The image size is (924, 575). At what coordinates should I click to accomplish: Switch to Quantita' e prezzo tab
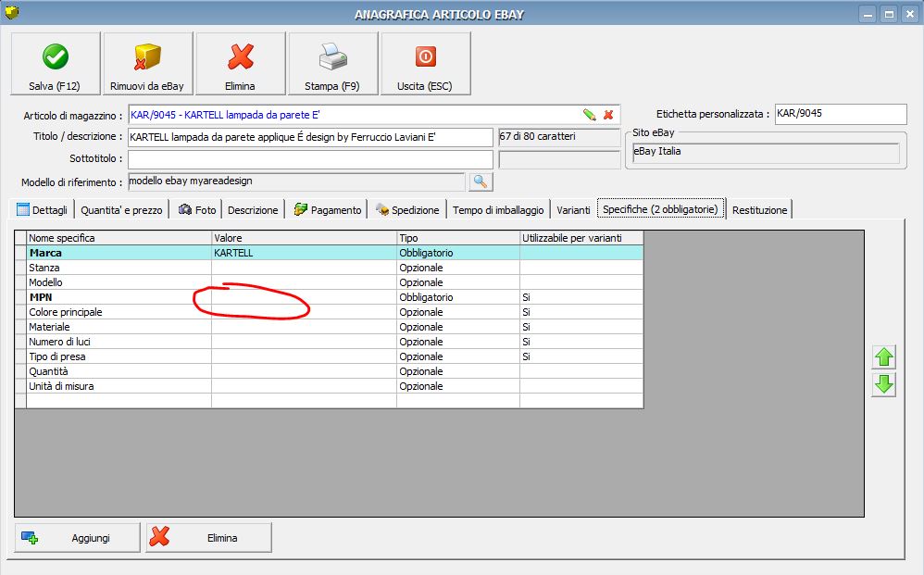(x=121, y=210)
